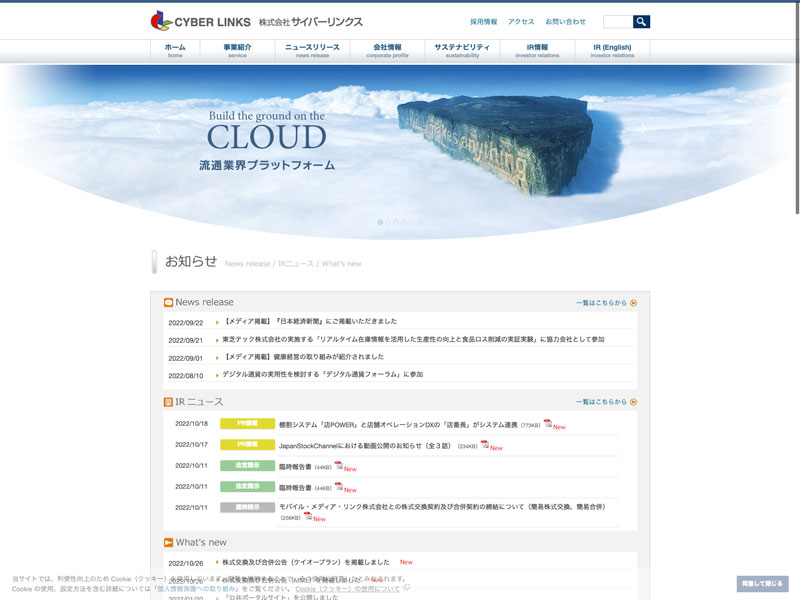This screenshot has height=600, width=800.
Task: Switch to the third carousel dot
Action: click(396, 222)
